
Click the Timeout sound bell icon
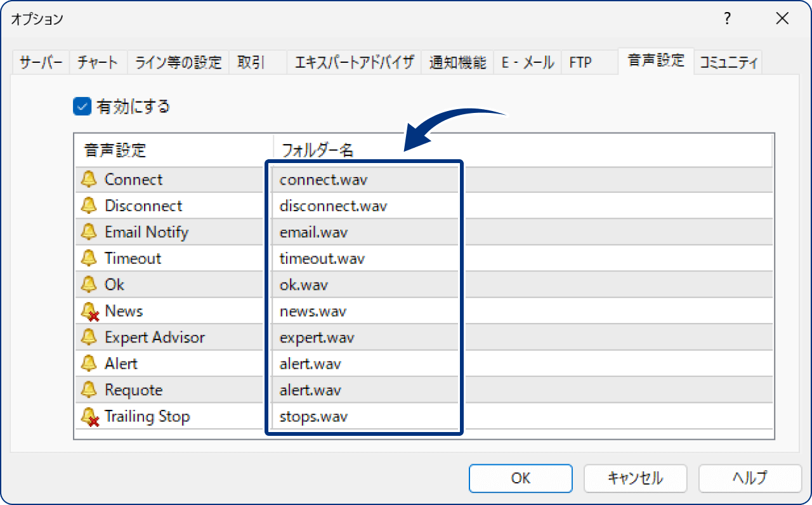coord(89,258)
